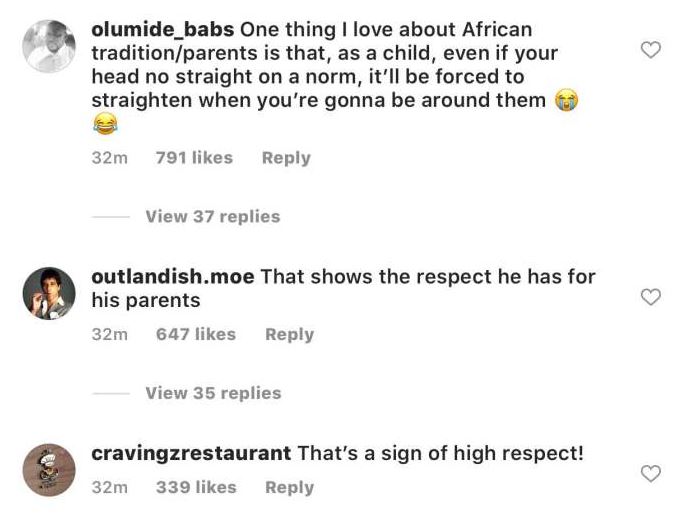Reply to olumide_babs' comment
This screenshot has height=513, width=699.
tap(286, 158)
